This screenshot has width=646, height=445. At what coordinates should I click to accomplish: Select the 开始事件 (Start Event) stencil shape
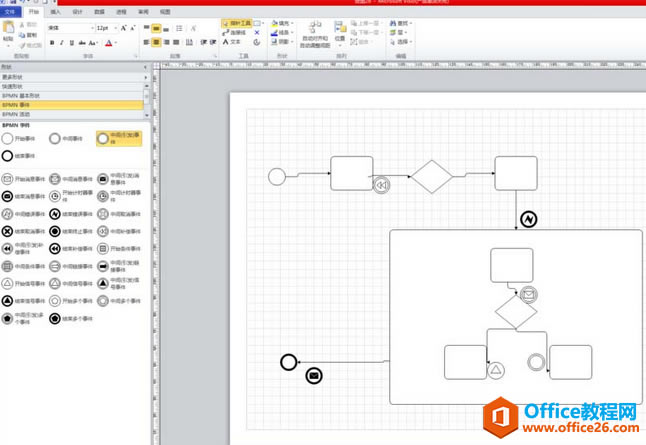pos(9,139)
